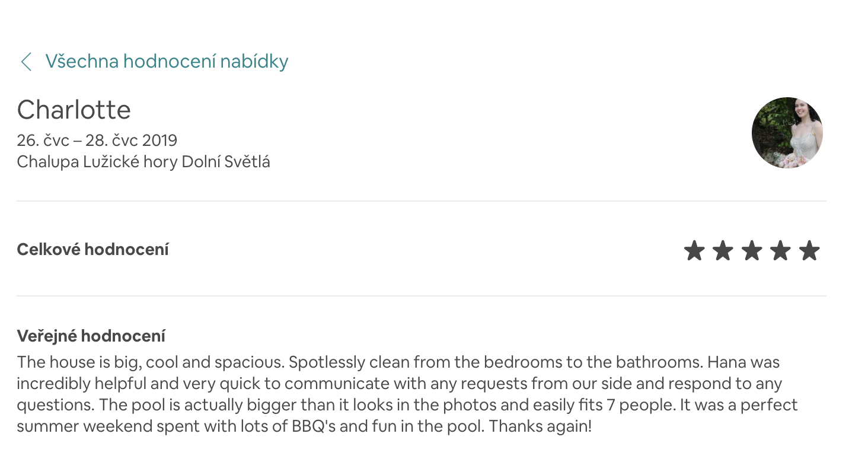Click the stay dates 26. čvc – 28. čvc 2019
Viewport: 868px width, 459px height.
97,141
